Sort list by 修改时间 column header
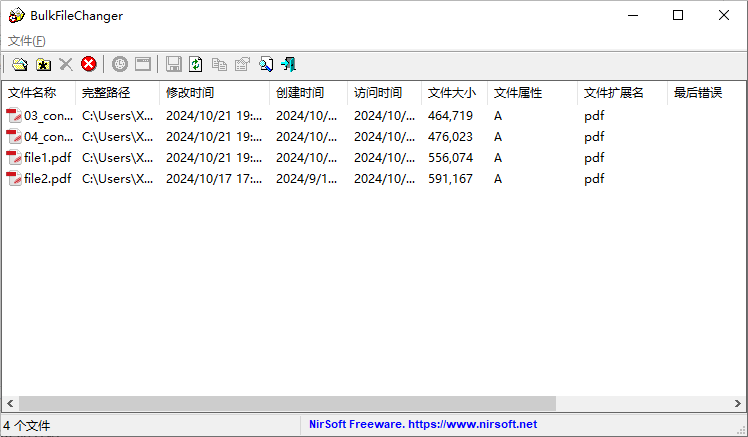The width and height of the screenshot is (748, 437). pos(190,93)
